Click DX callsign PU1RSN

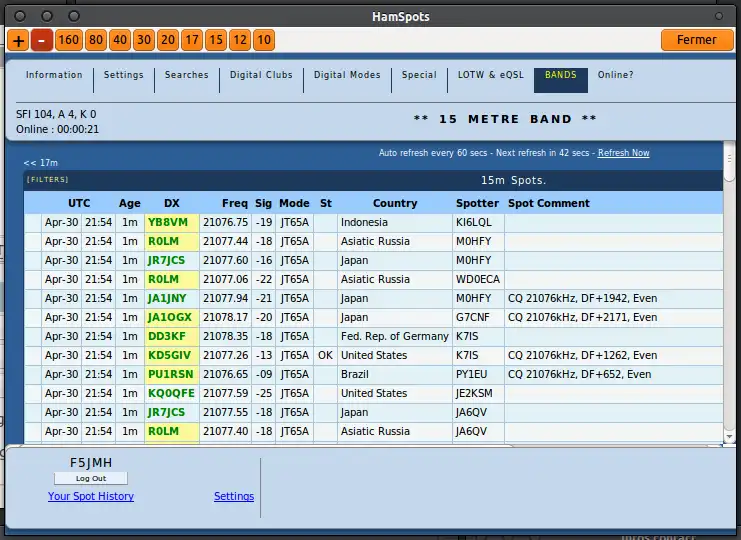(x=171, y=374)
